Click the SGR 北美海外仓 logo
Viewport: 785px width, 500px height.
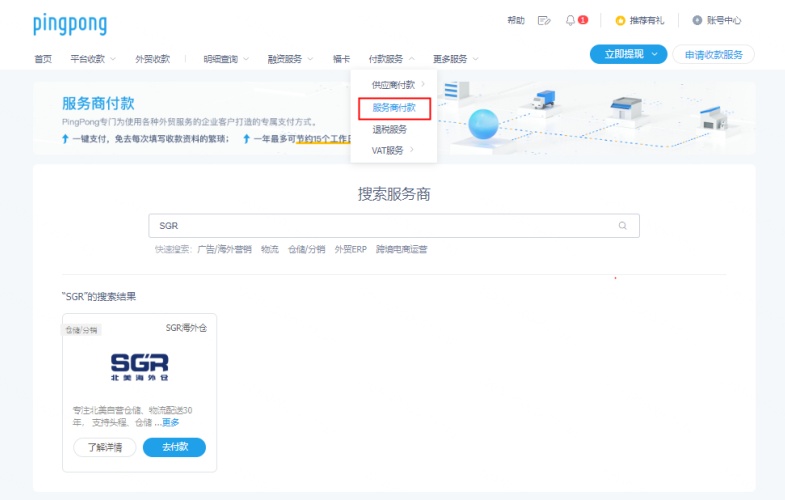139,367
